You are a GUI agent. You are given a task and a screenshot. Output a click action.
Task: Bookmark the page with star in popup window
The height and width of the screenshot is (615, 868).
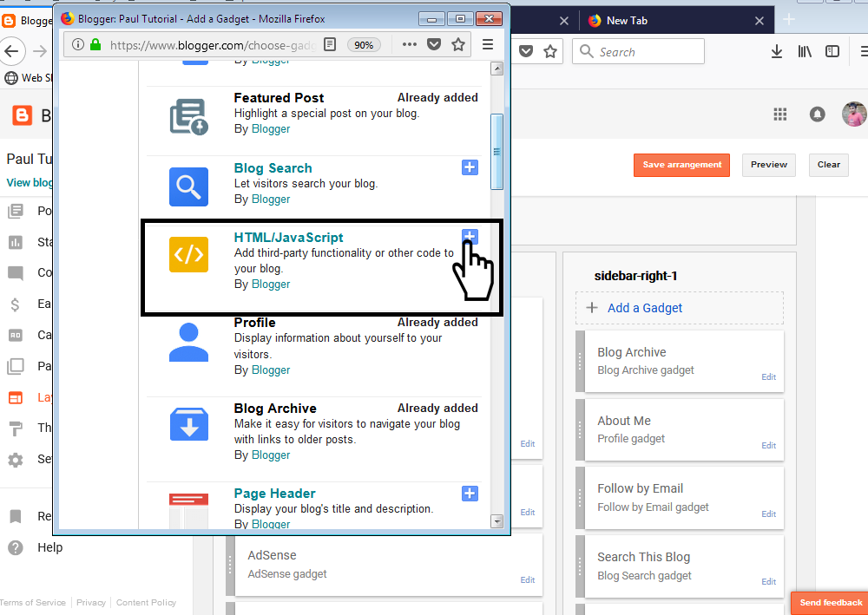tap(458, 44)
